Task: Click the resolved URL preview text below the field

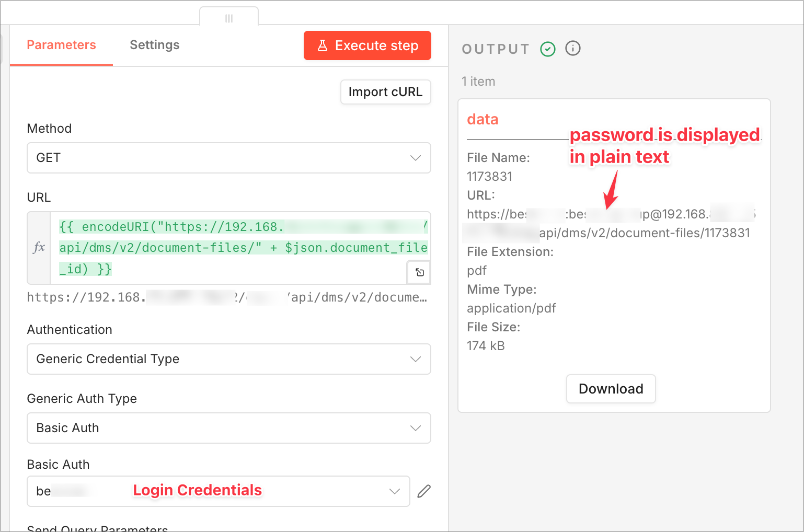Action: [227, 297]
